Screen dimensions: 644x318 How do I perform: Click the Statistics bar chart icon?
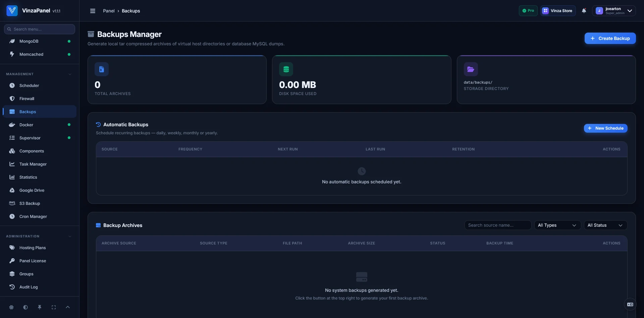12,177
